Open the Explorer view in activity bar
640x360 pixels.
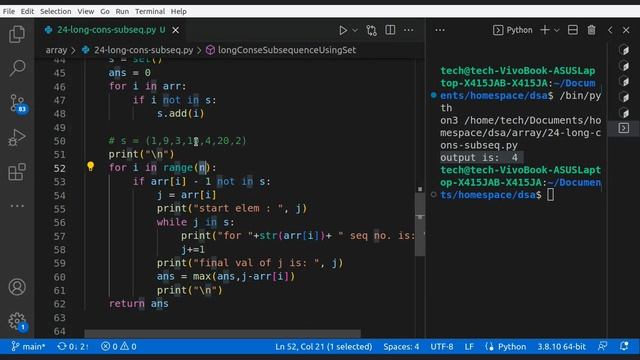pos(17,34)
